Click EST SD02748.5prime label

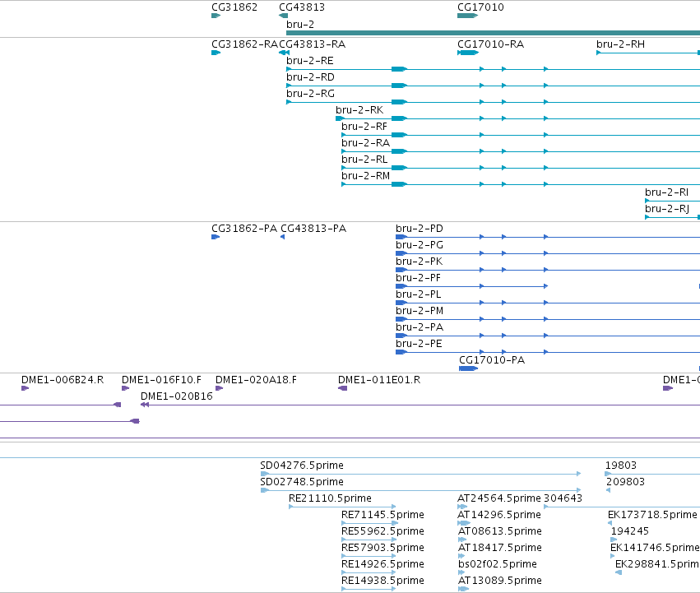[x=302, y=482]
